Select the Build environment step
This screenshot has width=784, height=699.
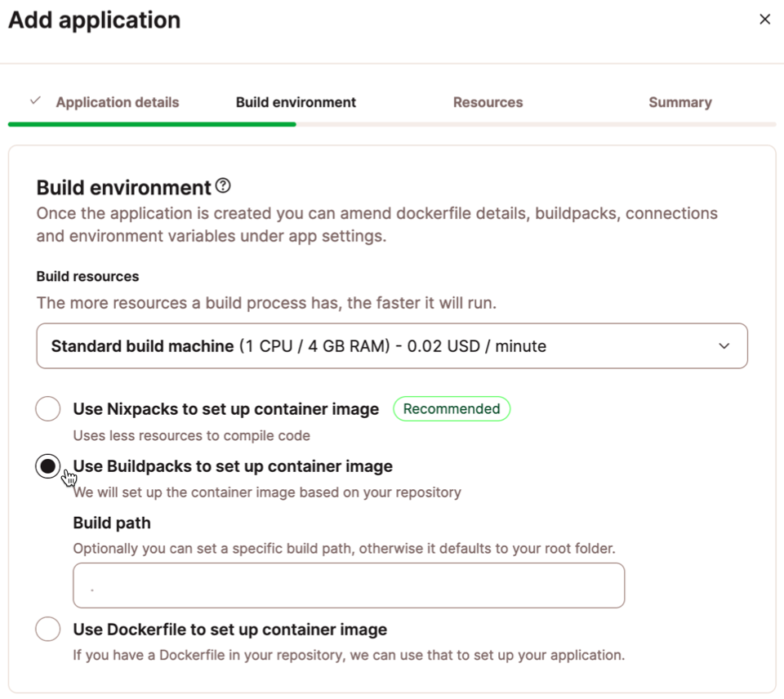[296, 102]
